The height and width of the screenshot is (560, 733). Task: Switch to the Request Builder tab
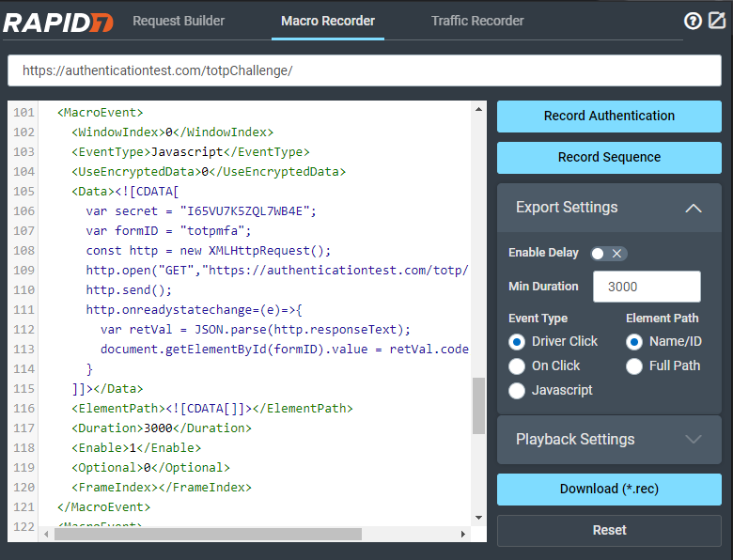point(179,21)
